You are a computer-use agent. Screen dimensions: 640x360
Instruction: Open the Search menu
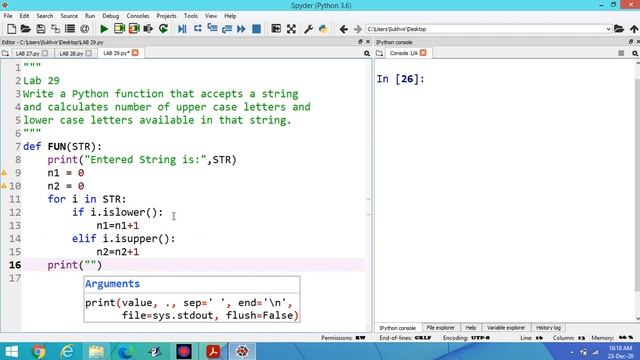click(44, 16)
